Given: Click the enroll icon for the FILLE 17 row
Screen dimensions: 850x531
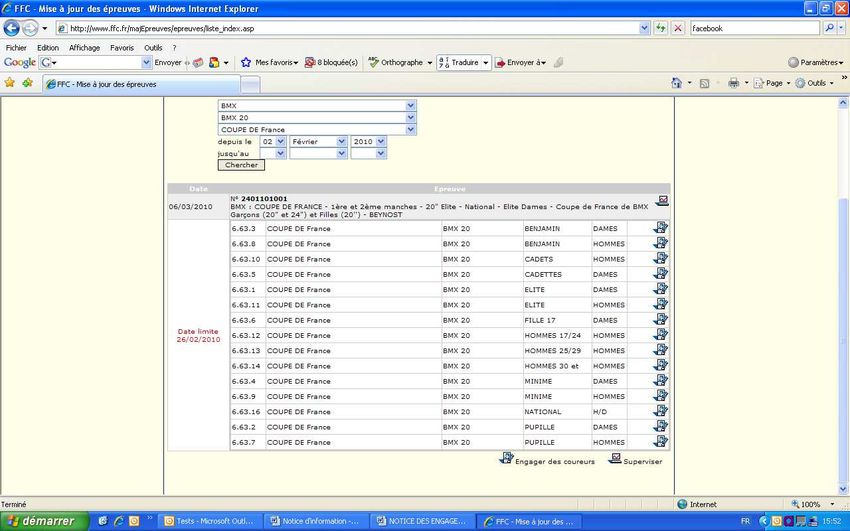Looking at the screenshot, I should click(x=660, y=320).
